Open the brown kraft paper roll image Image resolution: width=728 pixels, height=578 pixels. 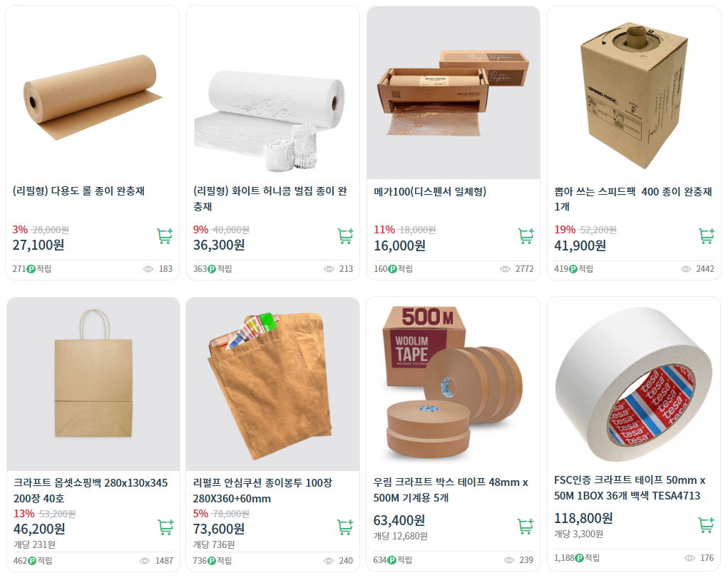(x=93, y=93)
